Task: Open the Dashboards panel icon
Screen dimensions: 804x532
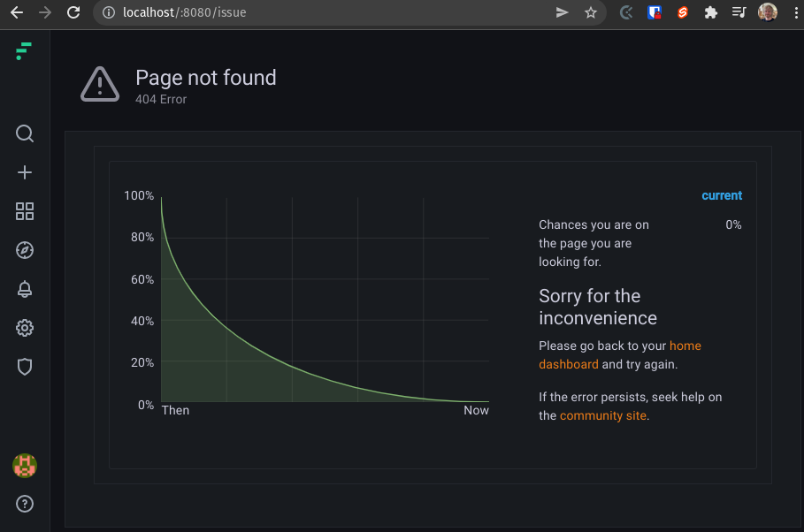Action: pos(24,211)
